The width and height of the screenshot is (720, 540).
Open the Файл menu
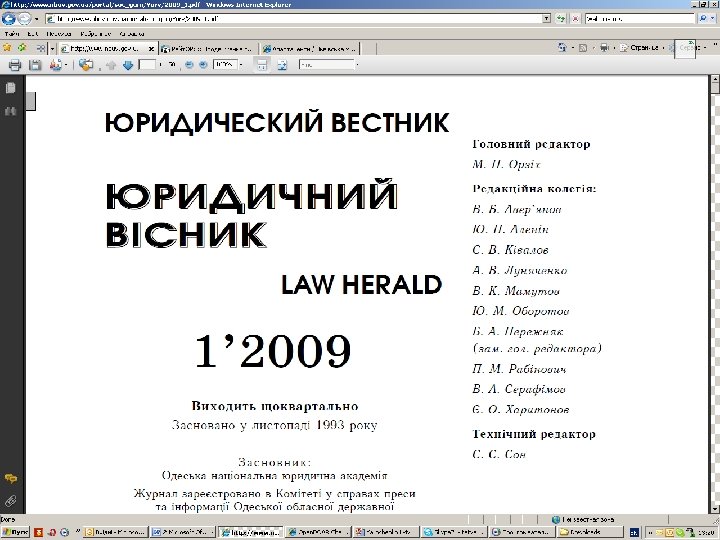pos(11,34)
